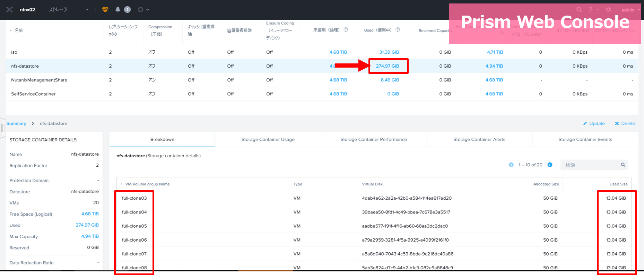Select the nfs-datastore row name in table
This screenshot has width=644, height=279.
coord(25,66)
